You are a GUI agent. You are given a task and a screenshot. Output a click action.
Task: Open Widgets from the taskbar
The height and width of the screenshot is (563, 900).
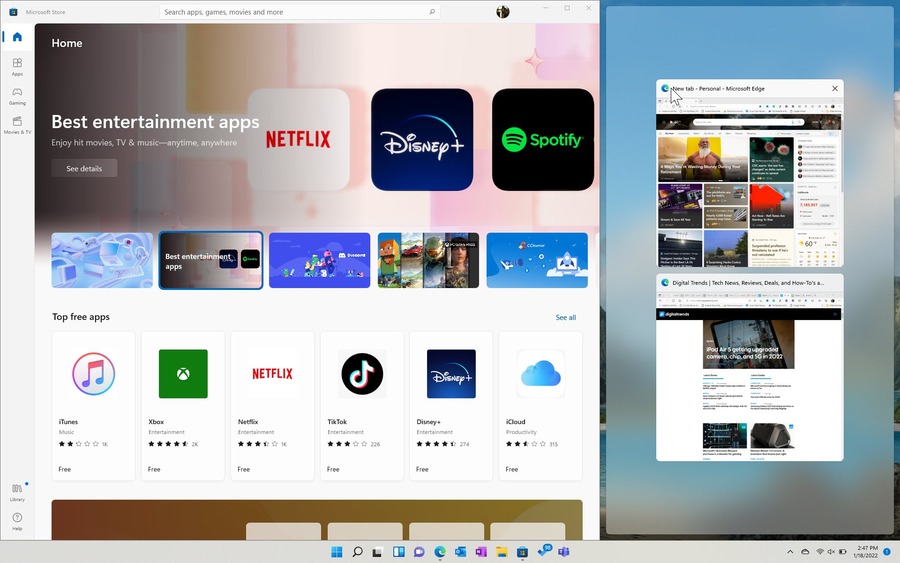click(x=398, y=552)
